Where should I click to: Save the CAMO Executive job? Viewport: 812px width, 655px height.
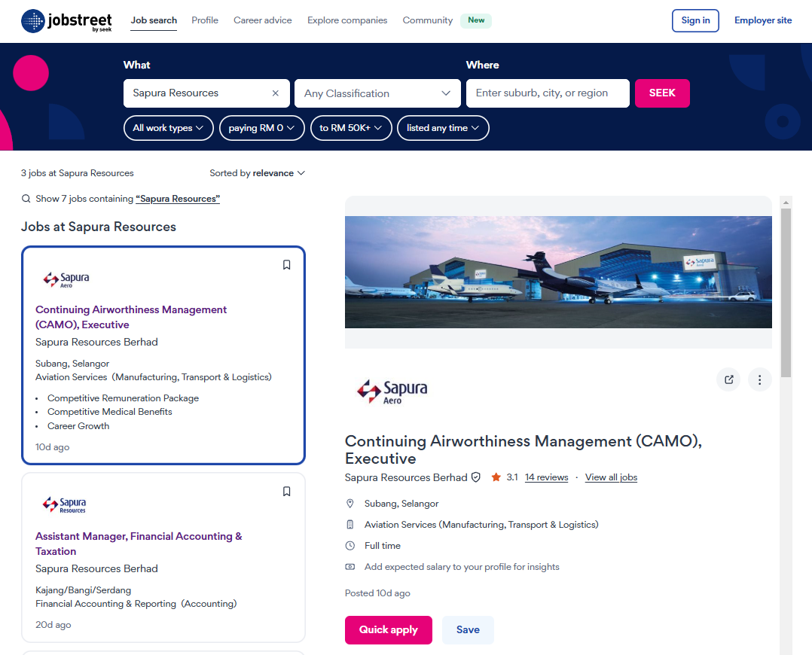(x=468, y=630)
